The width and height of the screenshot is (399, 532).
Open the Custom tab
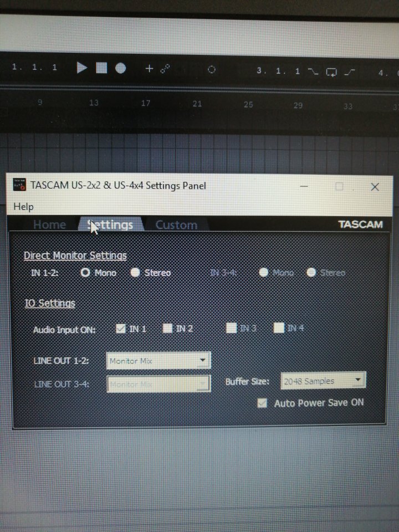[176, 225]
